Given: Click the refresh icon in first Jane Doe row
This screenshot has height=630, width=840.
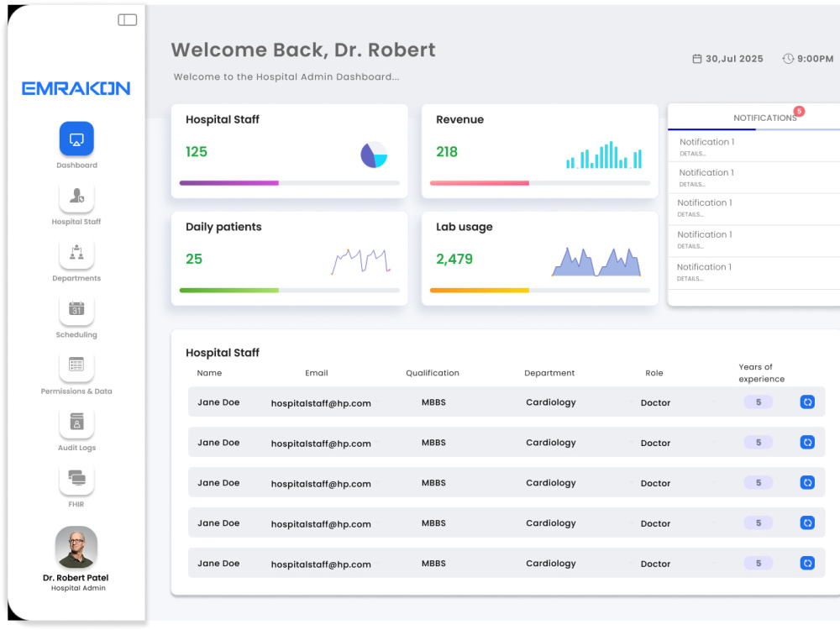Looking at the screenshot, I should (807, 402).
